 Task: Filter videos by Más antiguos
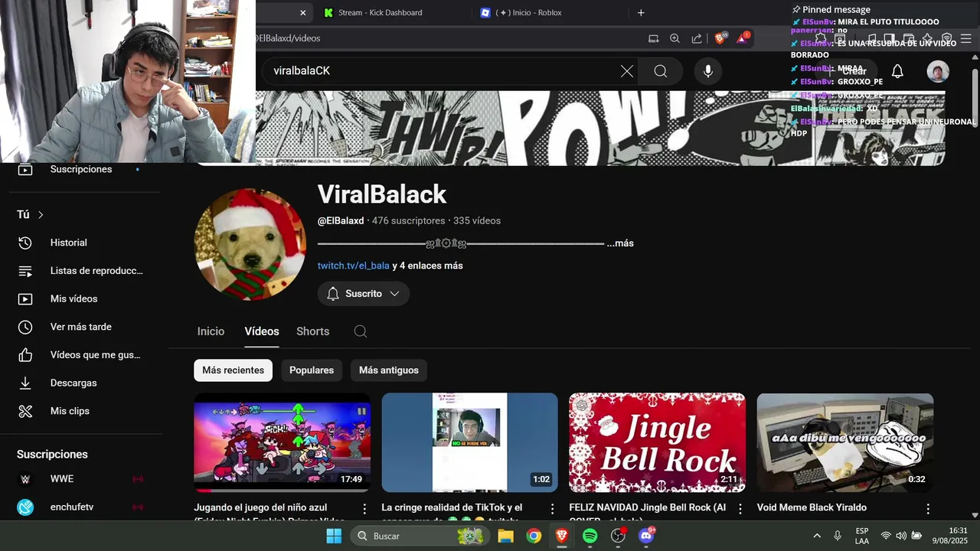389,370
